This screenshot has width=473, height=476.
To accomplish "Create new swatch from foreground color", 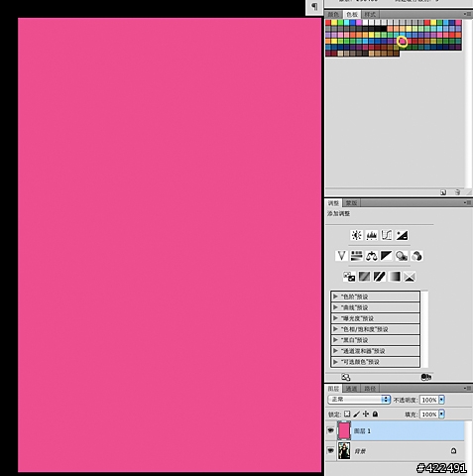I will tap(443, 192).
